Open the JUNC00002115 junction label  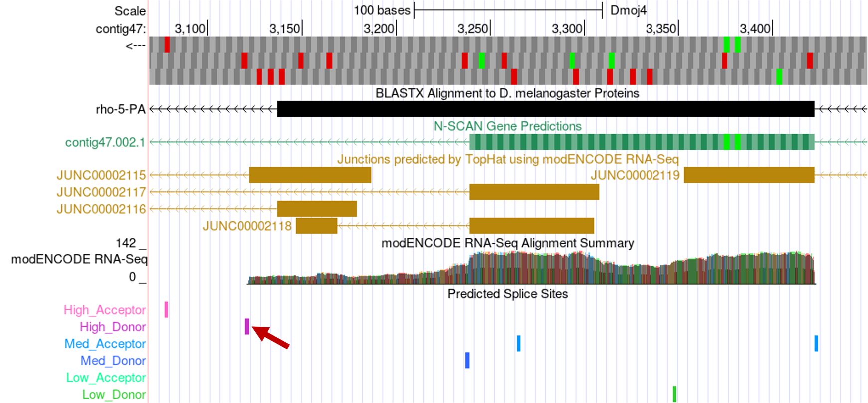[101, 175]
